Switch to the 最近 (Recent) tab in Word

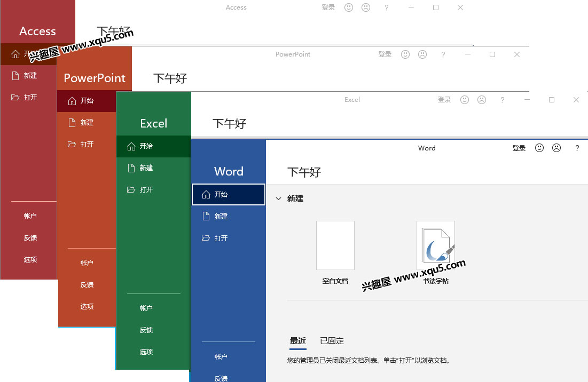coord(298,341)
